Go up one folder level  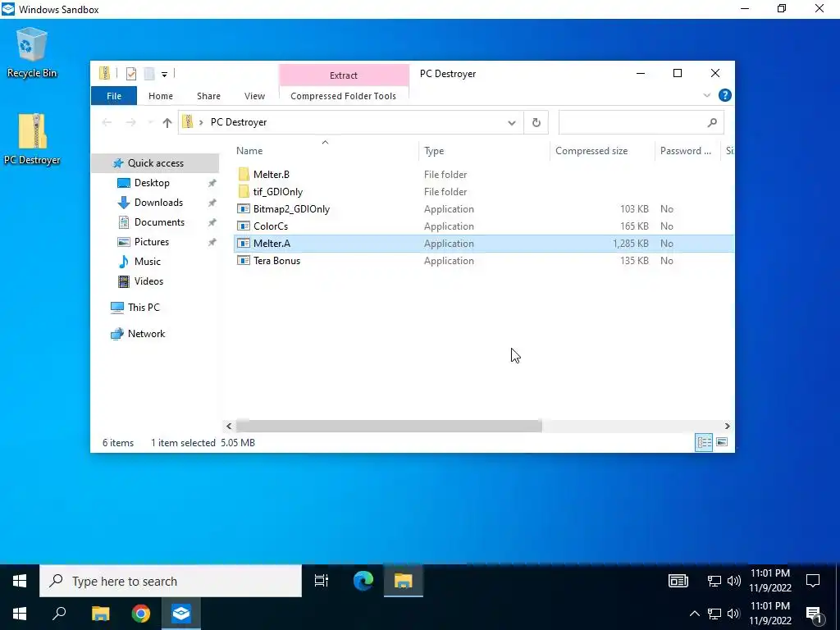[x=167, y=123]
